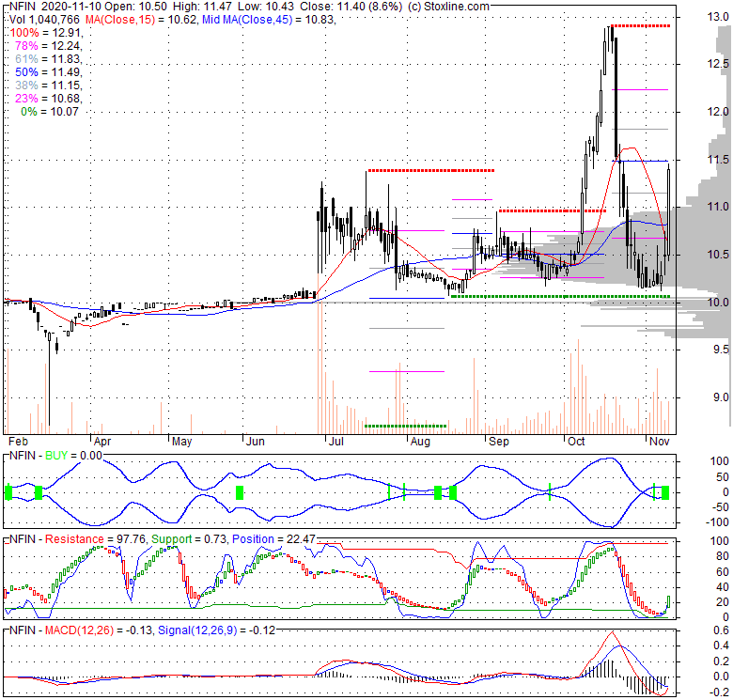Click the green buy marker near June in BUY panel
733x700 pixels.
[240, 492]
